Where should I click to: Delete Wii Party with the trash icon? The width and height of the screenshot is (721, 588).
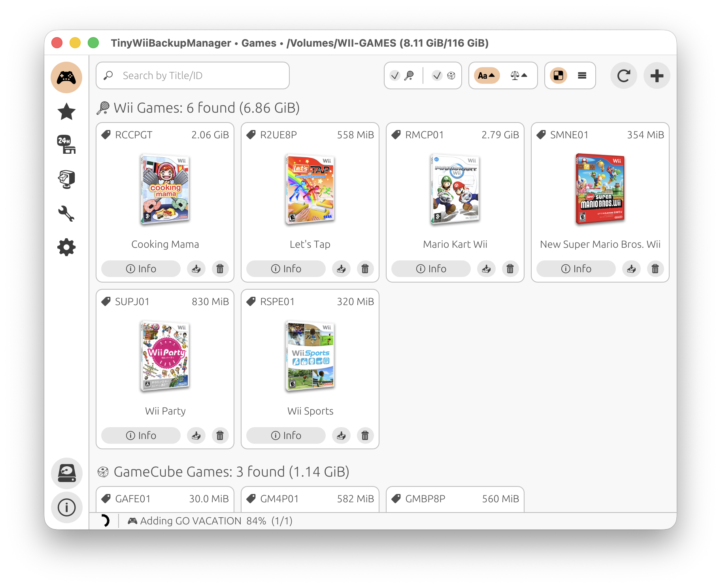tap(220, 435)
